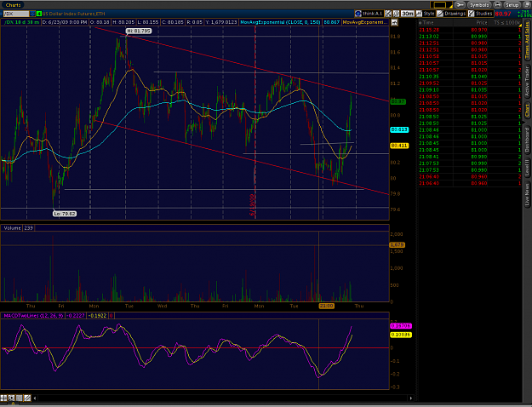Click the chart scrollbar left arrow
The height and width of the screenshot is (407, 532).
35,398
